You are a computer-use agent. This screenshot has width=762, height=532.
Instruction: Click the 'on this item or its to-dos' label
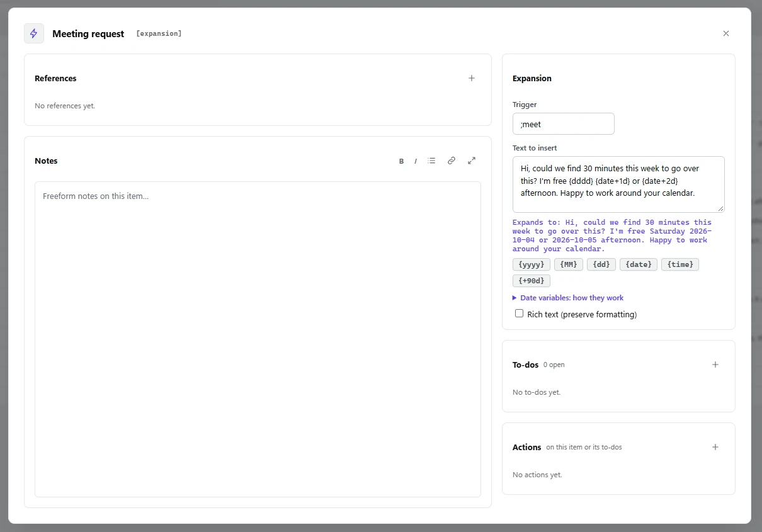[x=584, y=448]
